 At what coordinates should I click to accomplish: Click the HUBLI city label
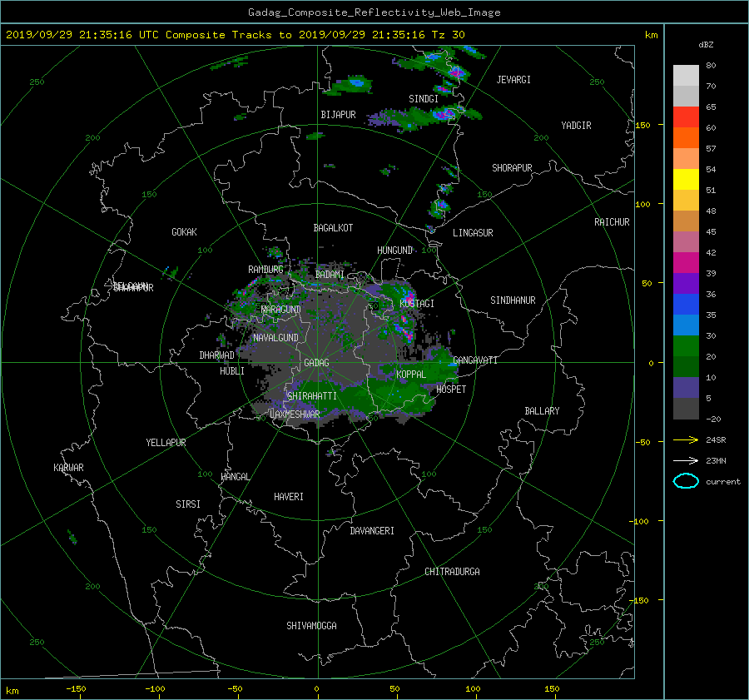[x=232, y=371]
